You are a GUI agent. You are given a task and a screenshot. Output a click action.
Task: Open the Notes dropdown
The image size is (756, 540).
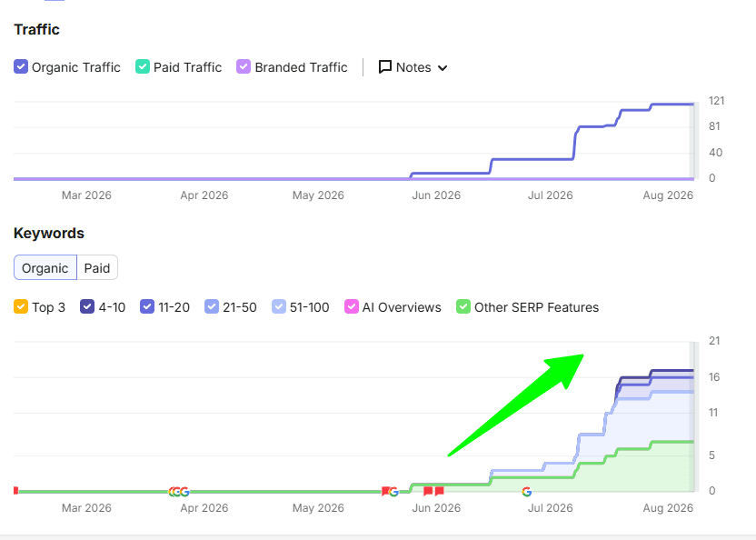point(413,67)
